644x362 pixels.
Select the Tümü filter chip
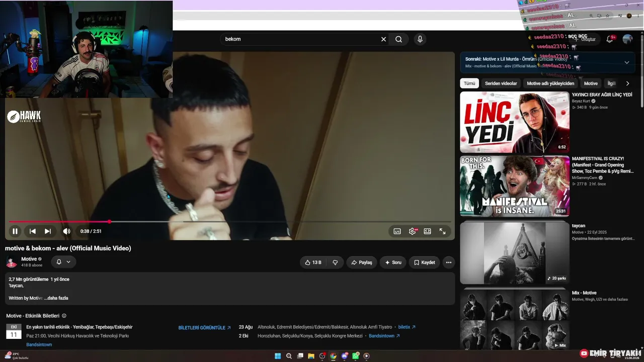pos(469,83)
